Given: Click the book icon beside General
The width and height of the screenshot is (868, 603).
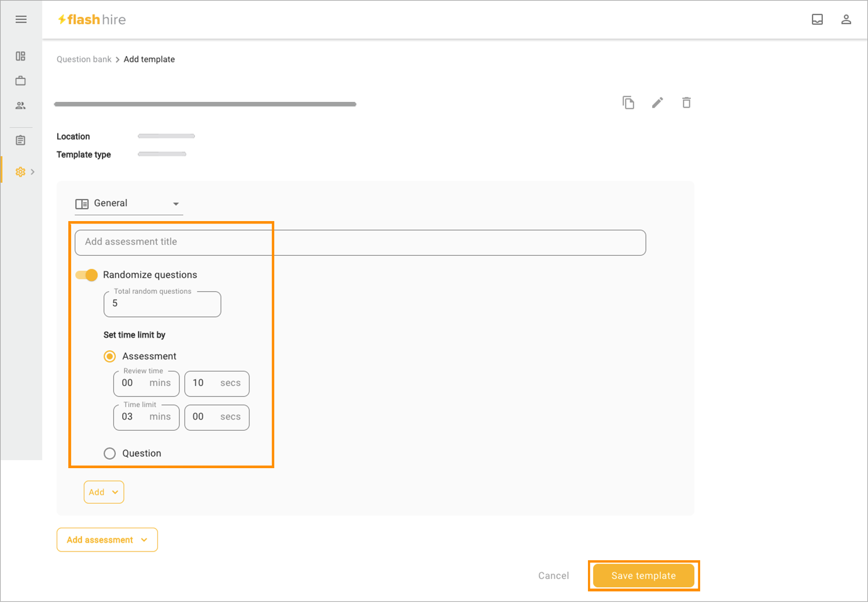Looking at the screenshot, I should [82, 204].
